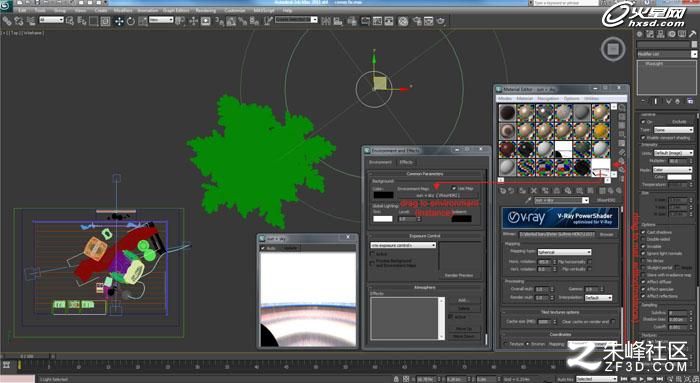Switch to the Create command panel tab
Screen dimensions: 700x383
(x=640, y=34)
